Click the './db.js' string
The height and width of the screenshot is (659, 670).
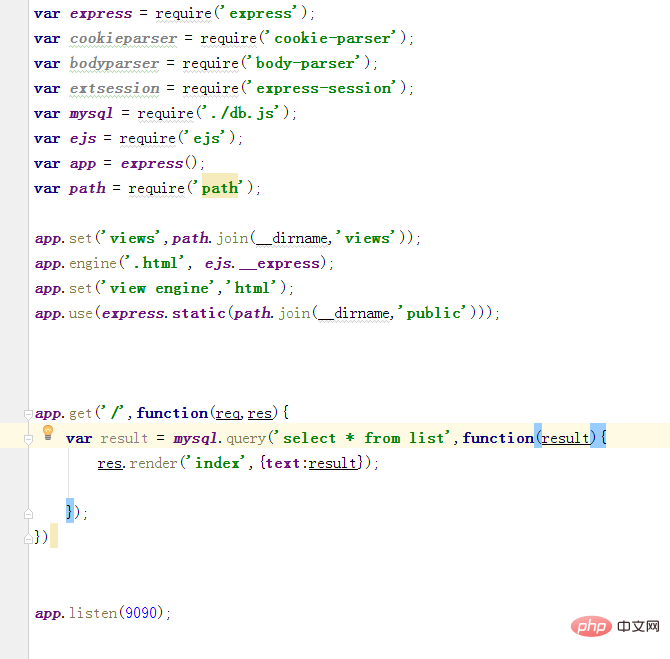pyautogui.click(x=242, y=113)
